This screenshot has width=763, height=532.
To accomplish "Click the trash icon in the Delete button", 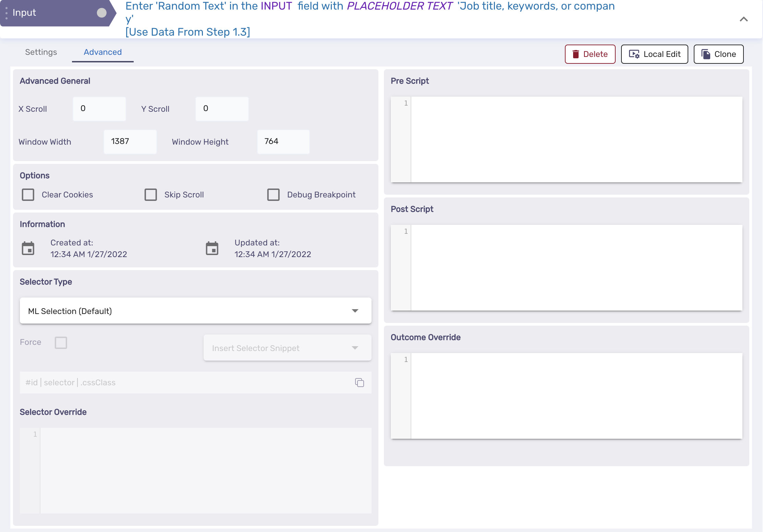I will point(576,54).
